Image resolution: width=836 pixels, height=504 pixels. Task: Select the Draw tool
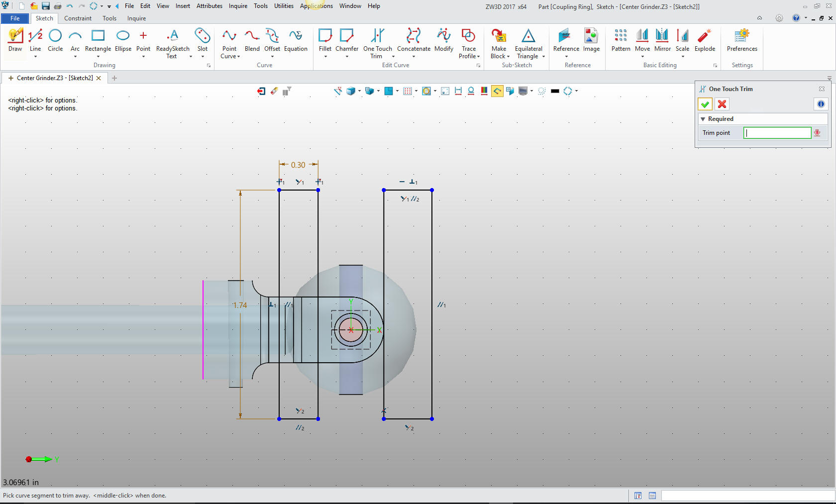15,40
